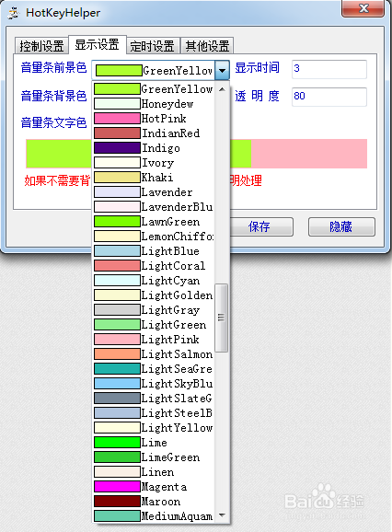Pick LightSalmon from the color list
Screen dimensions: 392x532
154,354
